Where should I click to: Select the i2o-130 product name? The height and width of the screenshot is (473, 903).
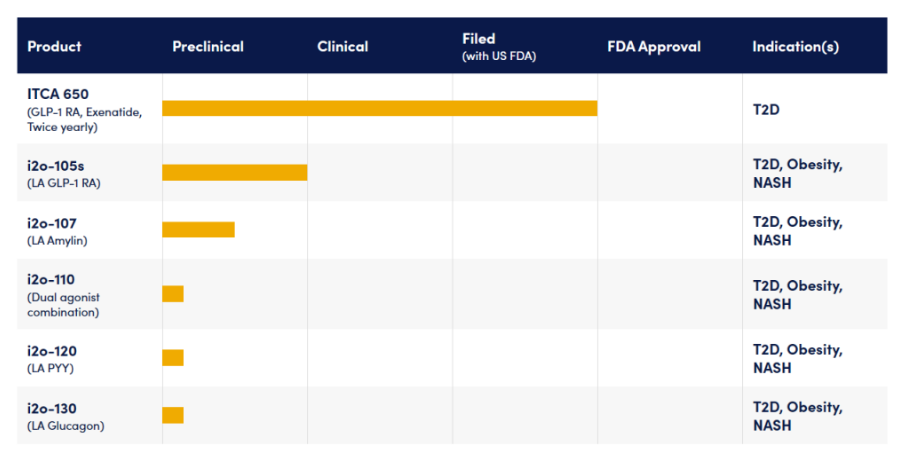52,409
